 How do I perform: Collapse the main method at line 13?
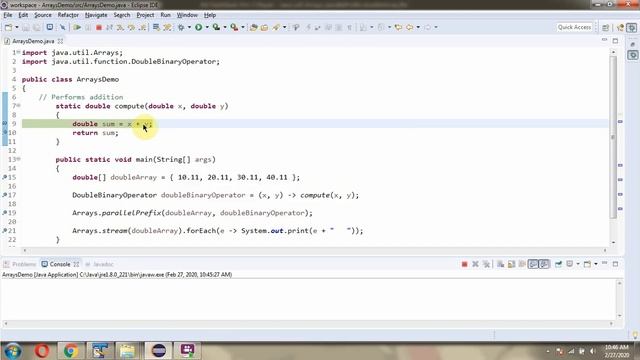tap(18, 160)
